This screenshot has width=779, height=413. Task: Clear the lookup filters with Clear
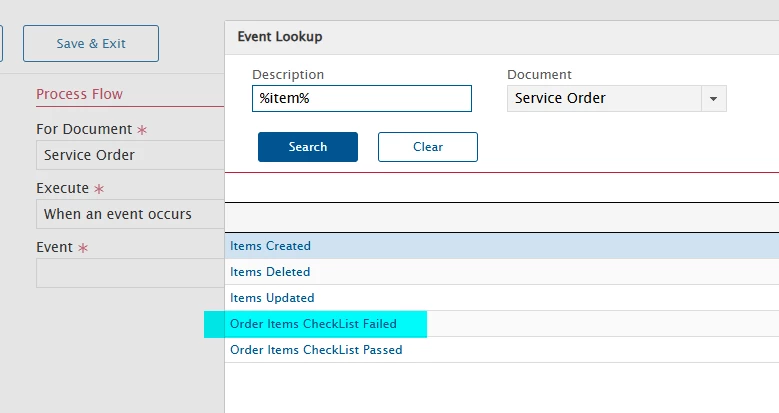(428, 147)
